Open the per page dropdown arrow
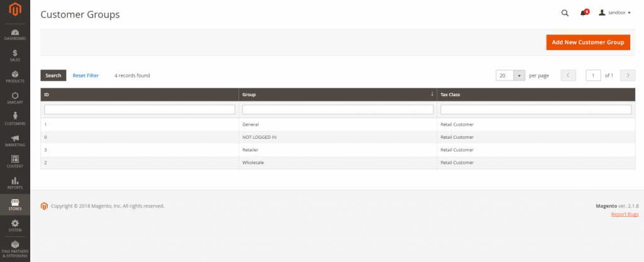The image size is (644, 262). point(519,75)
